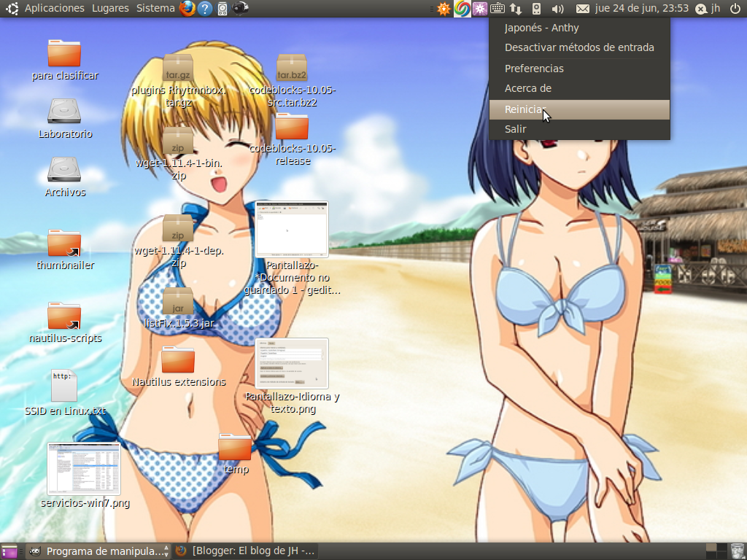Click the purple starburst tray icon
The width and height of the screenshot is (747, 560).
pos(480,9)
